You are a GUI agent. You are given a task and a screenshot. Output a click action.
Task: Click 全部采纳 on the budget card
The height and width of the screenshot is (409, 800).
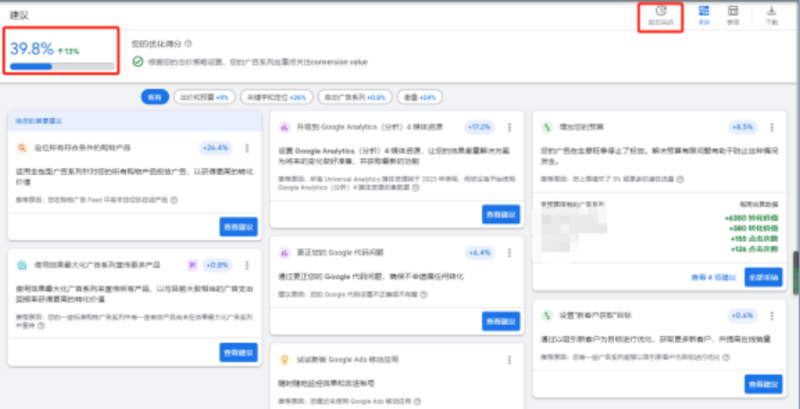tap(763, 277)
